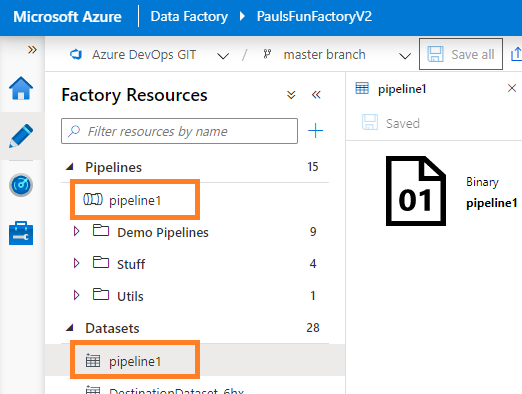The height and width of the screenshot is (394, 522).
Task: Expand all Factory Resources sections
Action: point(291,95)
